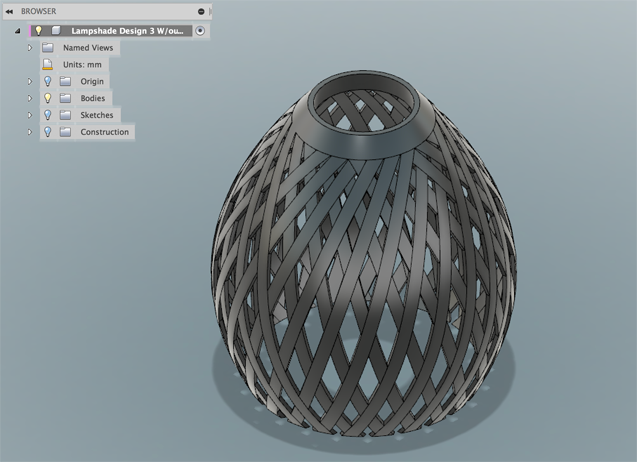Screen dimensions: 637x462
Task: Click the component icon of Lampshade Design 3
Action: click(56, 30)
